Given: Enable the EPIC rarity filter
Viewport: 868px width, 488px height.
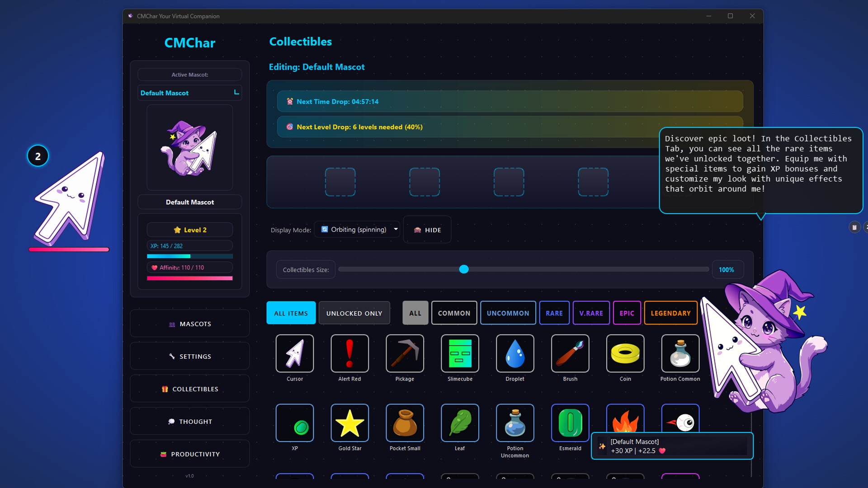Looking at the screenshot, I should (627, 313).
